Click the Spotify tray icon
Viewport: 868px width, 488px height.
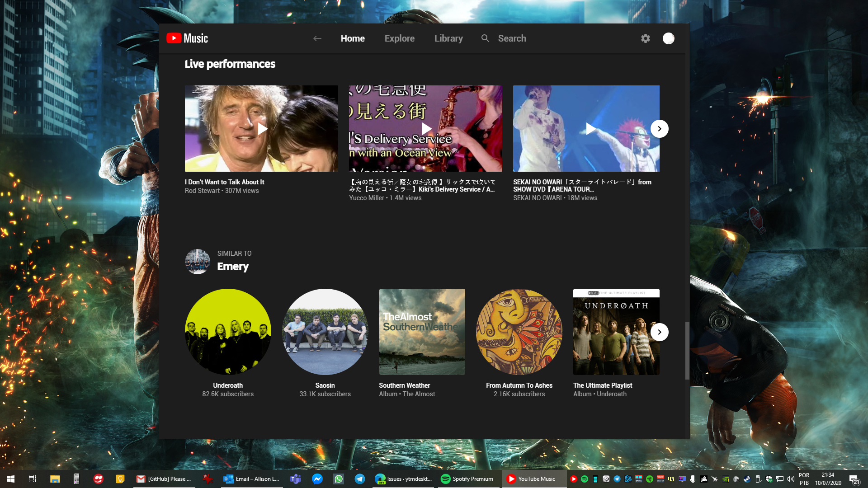pyautogui.click(x=584, y=479)
